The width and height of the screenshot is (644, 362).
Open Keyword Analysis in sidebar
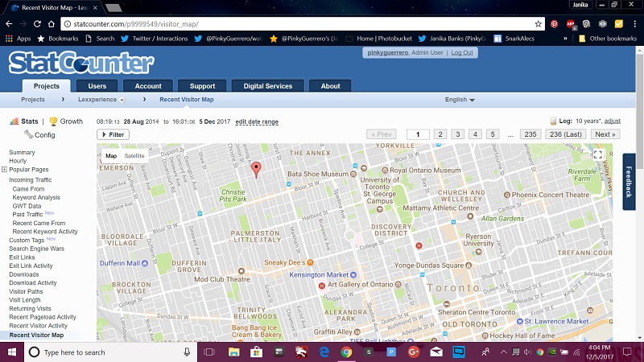point(36,197)
